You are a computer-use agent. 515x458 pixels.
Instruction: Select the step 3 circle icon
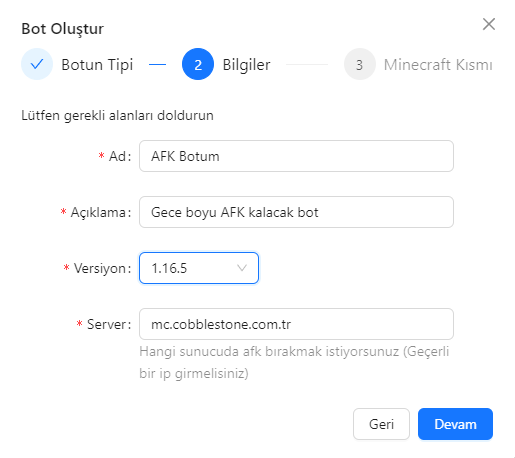pos(360,64)
